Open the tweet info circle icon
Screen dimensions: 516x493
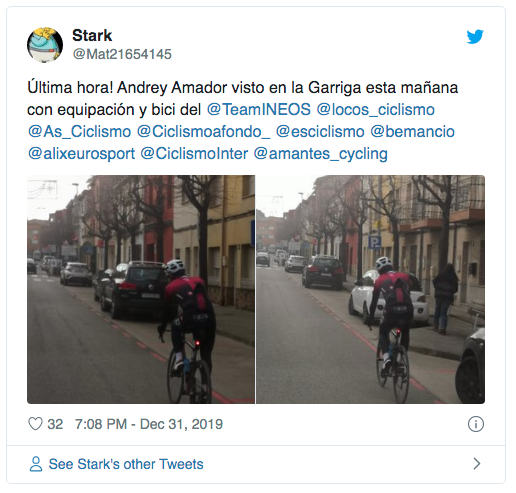tap(476, 424)
